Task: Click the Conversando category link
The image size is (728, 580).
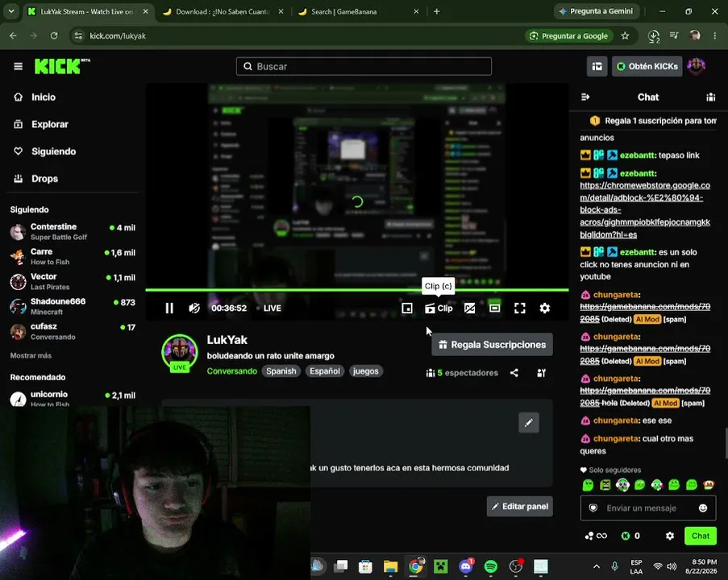Action: click(231, 371)
